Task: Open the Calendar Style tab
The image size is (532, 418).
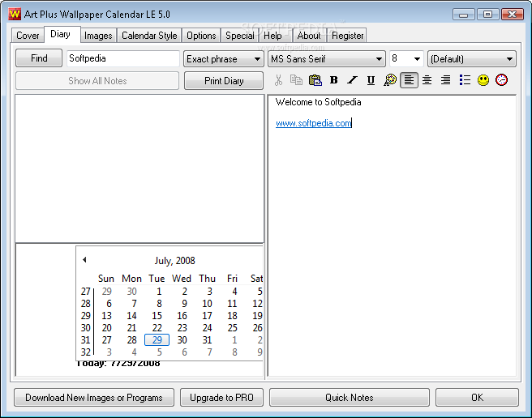Action: 149,36
